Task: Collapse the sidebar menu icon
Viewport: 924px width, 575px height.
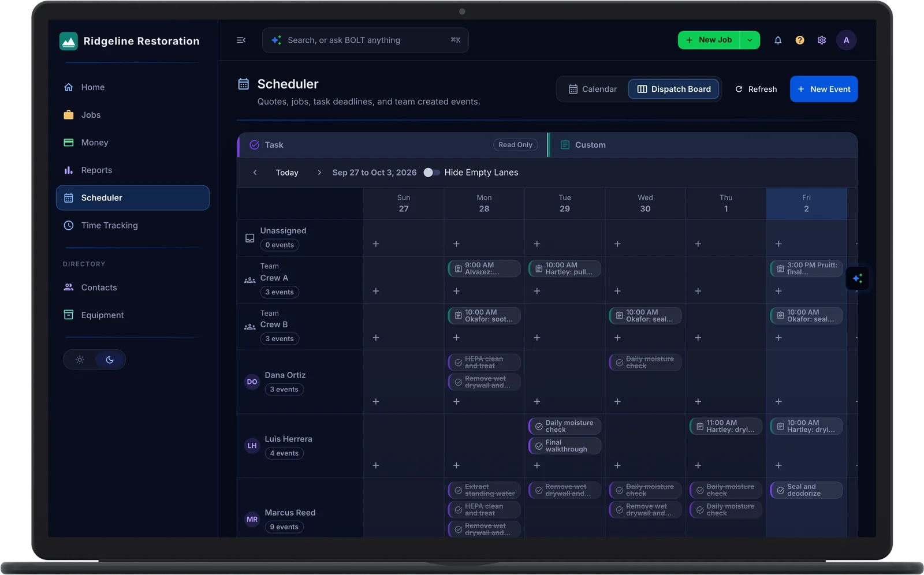Action: (241, 40)
